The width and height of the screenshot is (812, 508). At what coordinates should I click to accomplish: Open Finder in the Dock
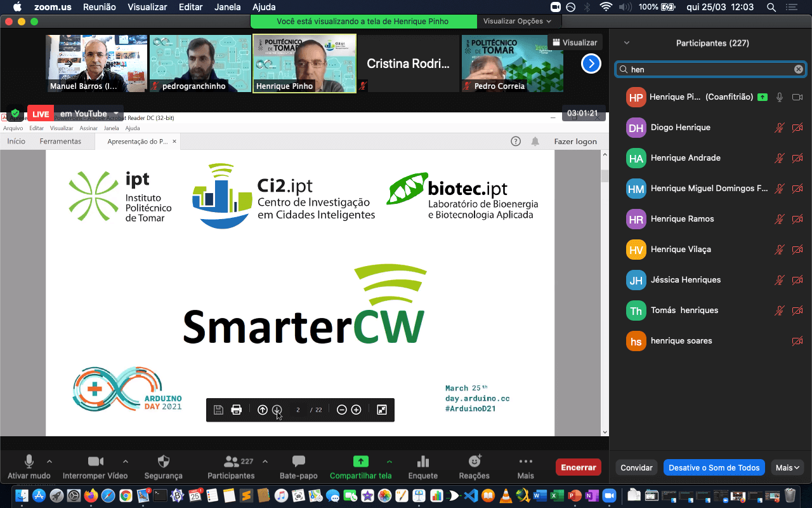pos(22,495)
